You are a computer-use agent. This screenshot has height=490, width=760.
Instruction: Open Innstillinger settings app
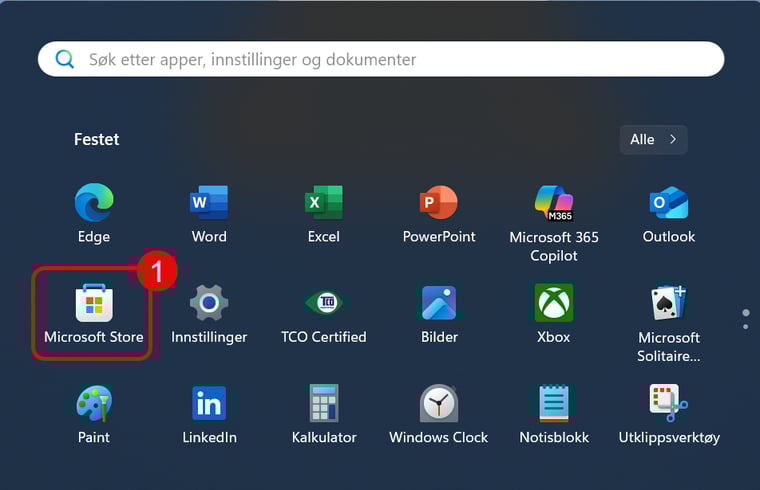click(209, 314)
